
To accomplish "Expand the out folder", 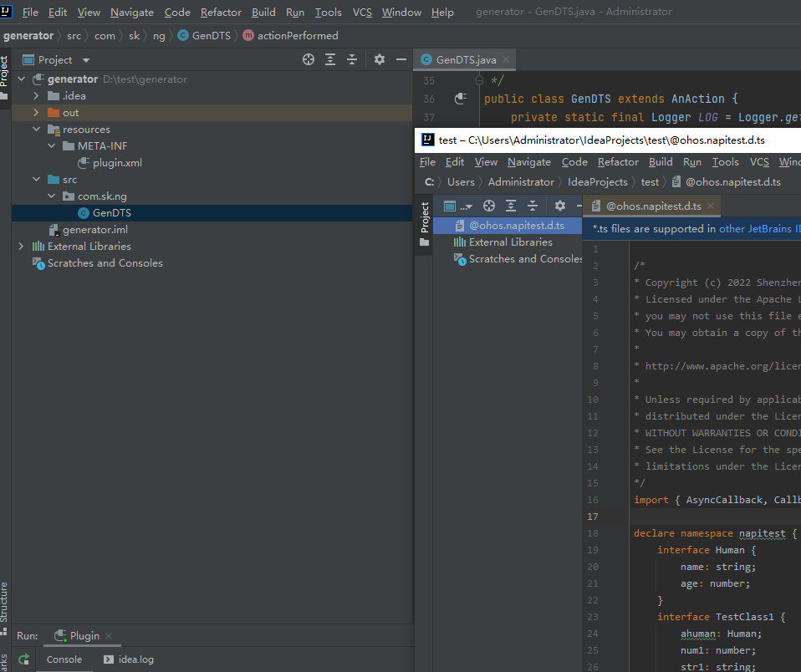I will point(36,112).
